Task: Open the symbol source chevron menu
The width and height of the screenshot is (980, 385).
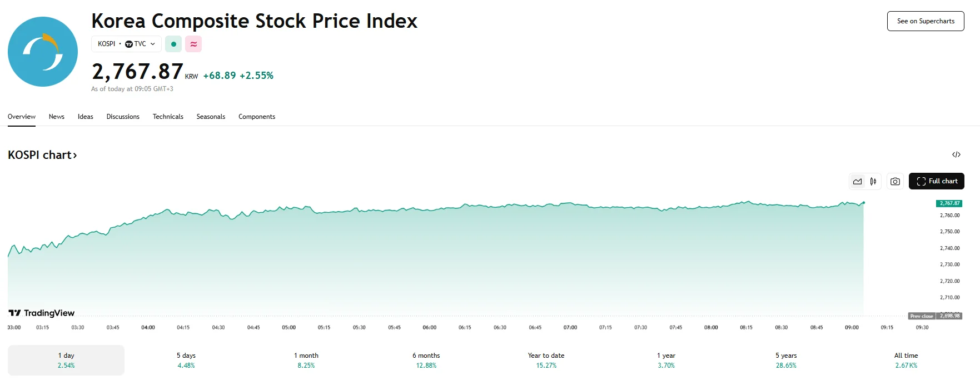Action: [x=152, y=43]
